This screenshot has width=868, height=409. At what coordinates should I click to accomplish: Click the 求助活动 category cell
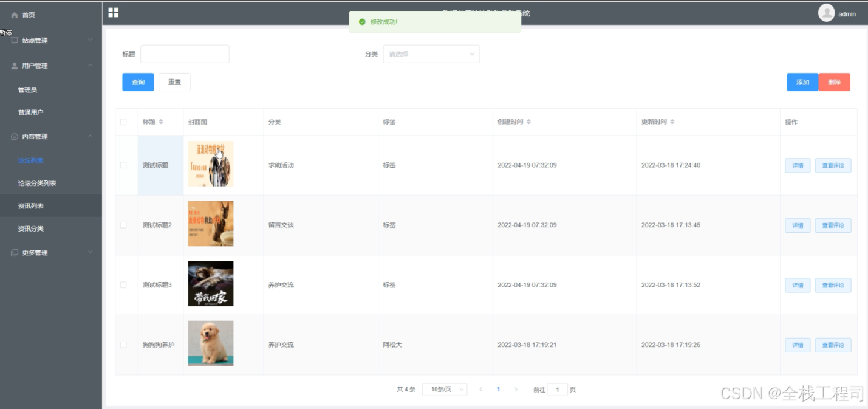pos(281,165)
